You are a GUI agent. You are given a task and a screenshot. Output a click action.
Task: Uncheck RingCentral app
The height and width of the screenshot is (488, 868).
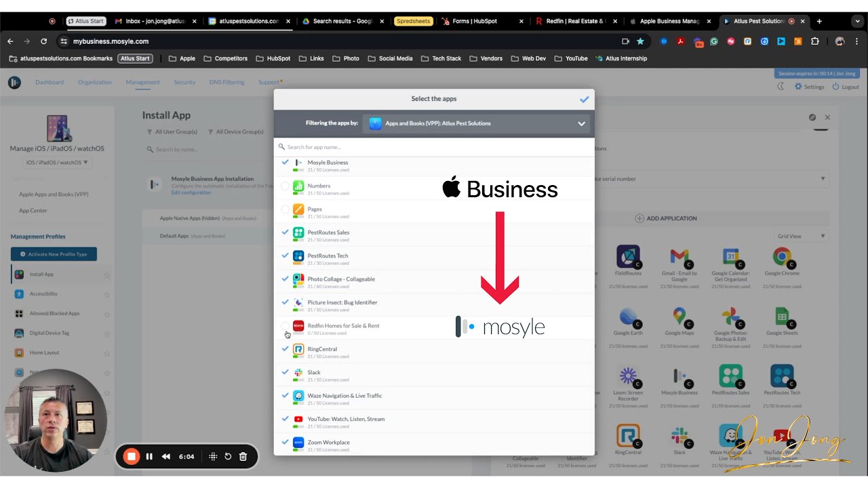285,349
